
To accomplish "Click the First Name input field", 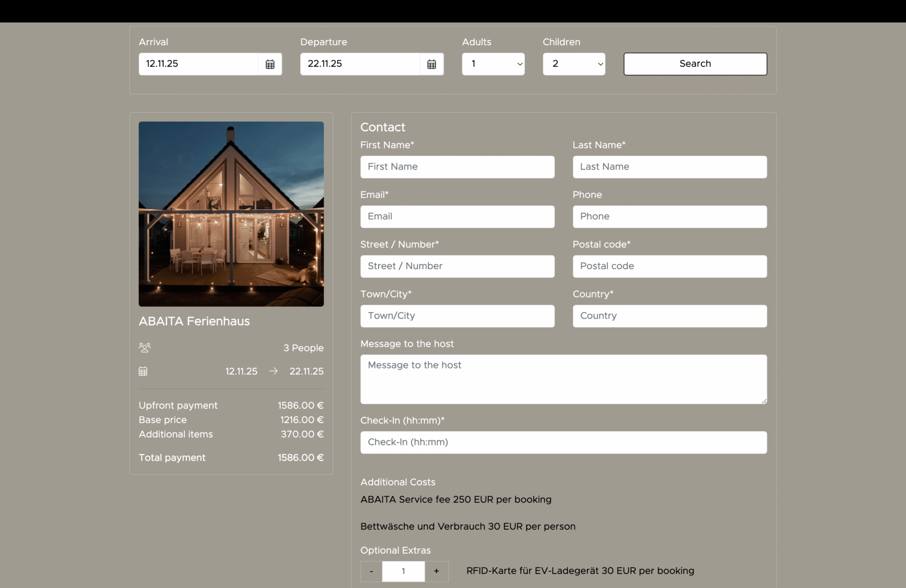I will point(457,167).
